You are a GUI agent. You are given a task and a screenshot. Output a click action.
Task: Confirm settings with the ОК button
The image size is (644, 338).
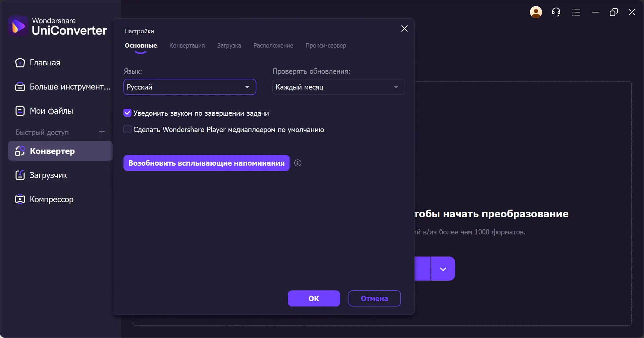pyautogui.click(x=314, y=298)
